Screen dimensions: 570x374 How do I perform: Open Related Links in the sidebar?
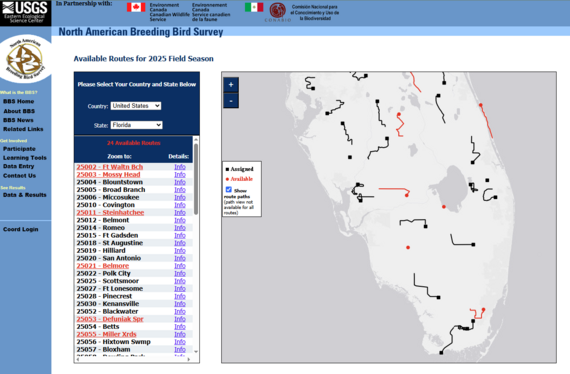coord(23,129)
